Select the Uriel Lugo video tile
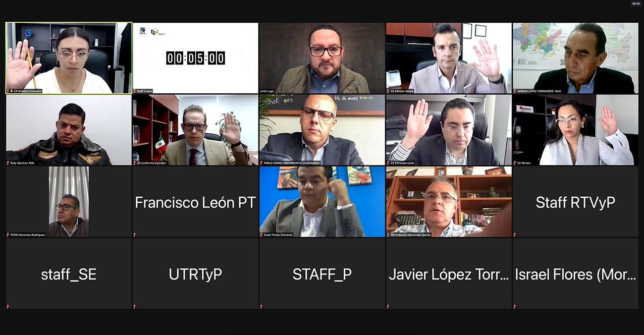The height and width of the screenshot is (335, 644). [322, 58]
